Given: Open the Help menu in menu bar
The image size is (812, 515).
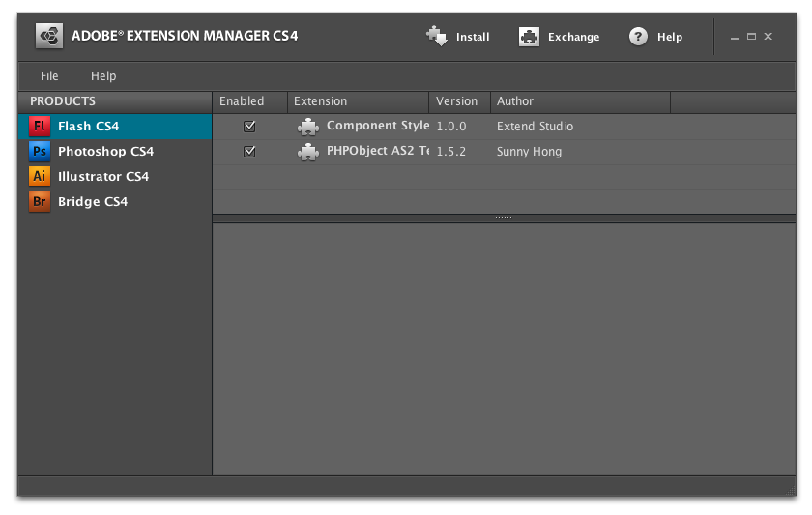Looking at the screenshot, I should (103, 76).
